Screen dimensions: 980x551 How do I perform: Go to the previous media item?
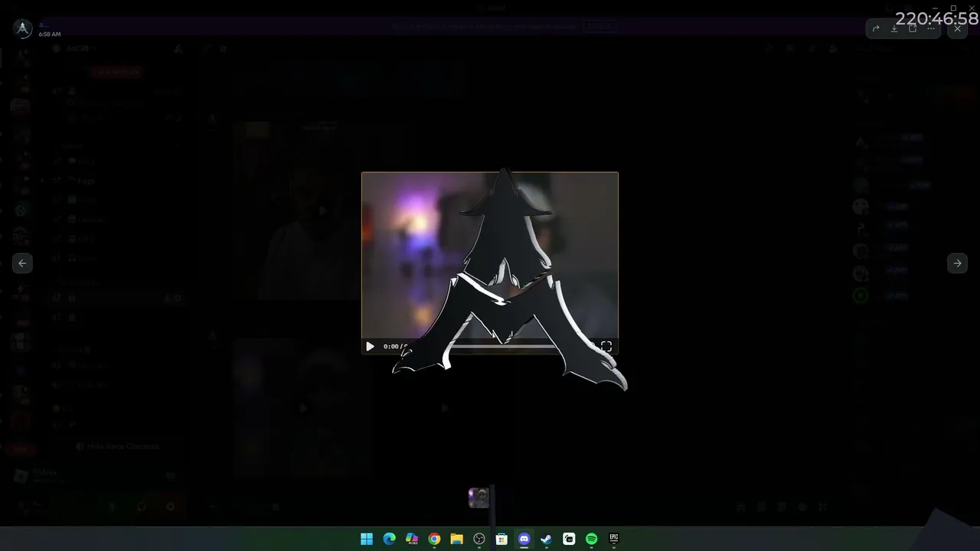[x=22, y=262]
